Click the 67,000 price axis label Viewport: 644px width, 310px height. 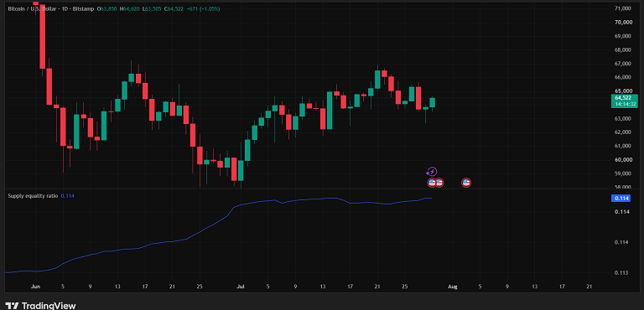tap(623, 64)
